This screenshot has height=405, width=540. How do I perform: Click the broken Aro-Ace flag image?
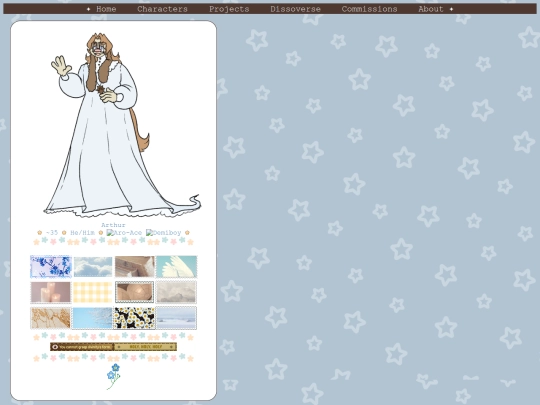coord(124,233)
